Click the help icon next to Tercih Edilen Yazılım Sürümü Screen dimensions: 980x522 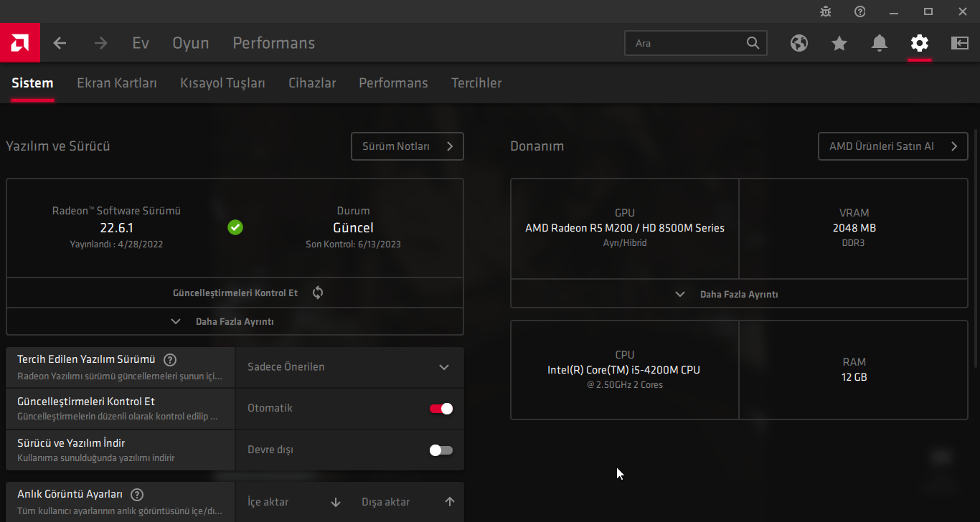(170, 360)
